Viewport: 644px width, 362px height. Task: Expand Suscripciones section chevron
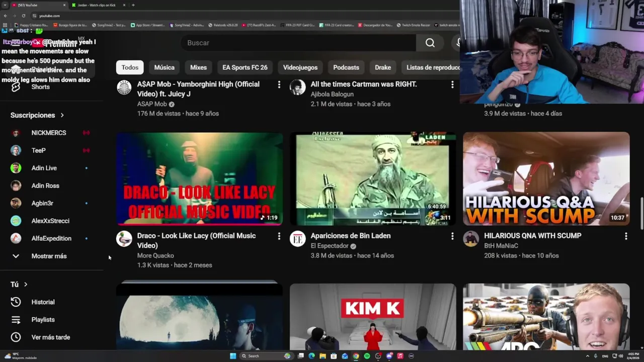tap(62, 115)
